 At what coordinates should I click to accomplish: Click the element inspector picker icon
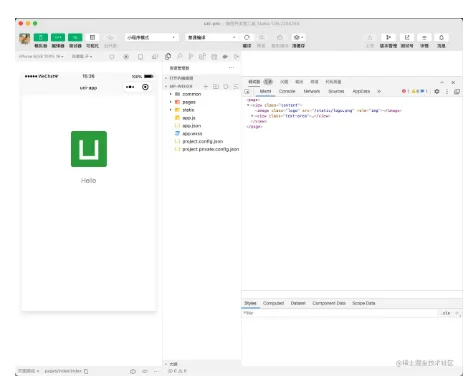pyautogui.click(x=247, y=91)
